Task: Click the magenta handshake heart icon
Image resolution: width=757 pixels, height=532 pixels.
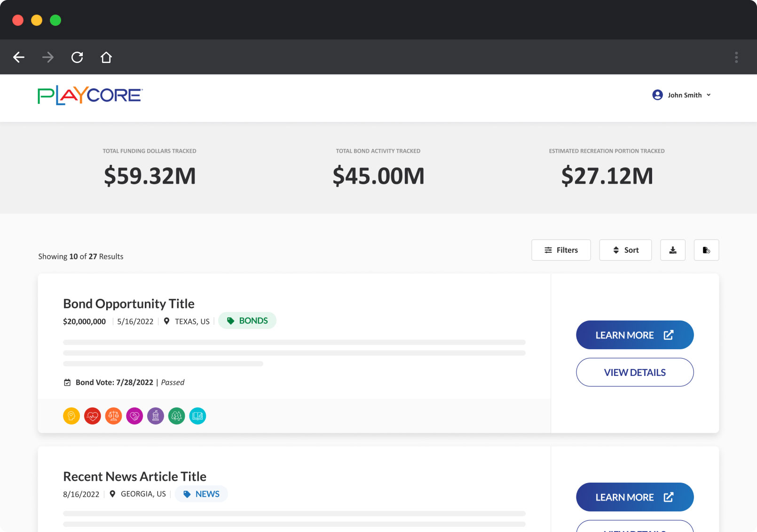Action: pos(134,416)
